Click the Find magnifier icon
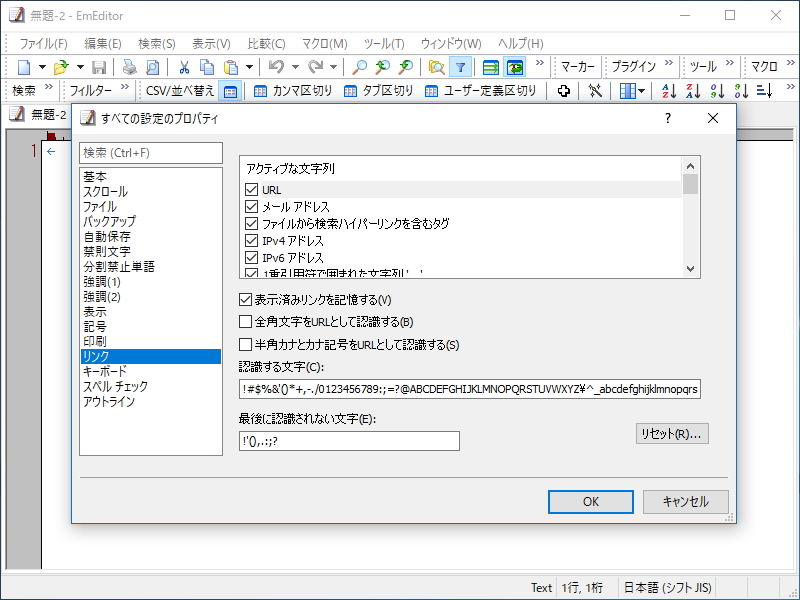 [x=360, y=67]
